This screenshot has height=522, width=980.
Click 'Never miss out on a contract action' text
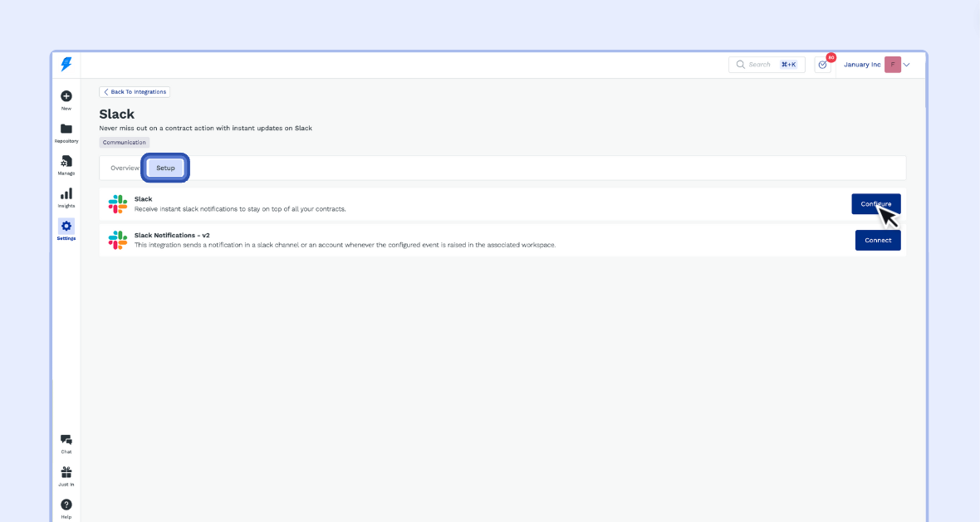[x=206, y=128]
